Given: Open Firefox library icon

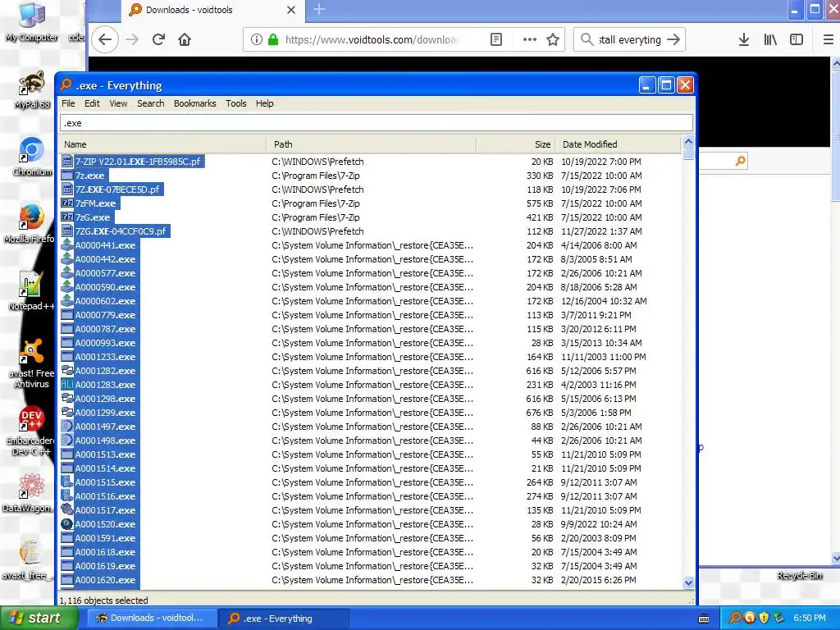Looking at the screenshot, I should (x=770, y=39).
